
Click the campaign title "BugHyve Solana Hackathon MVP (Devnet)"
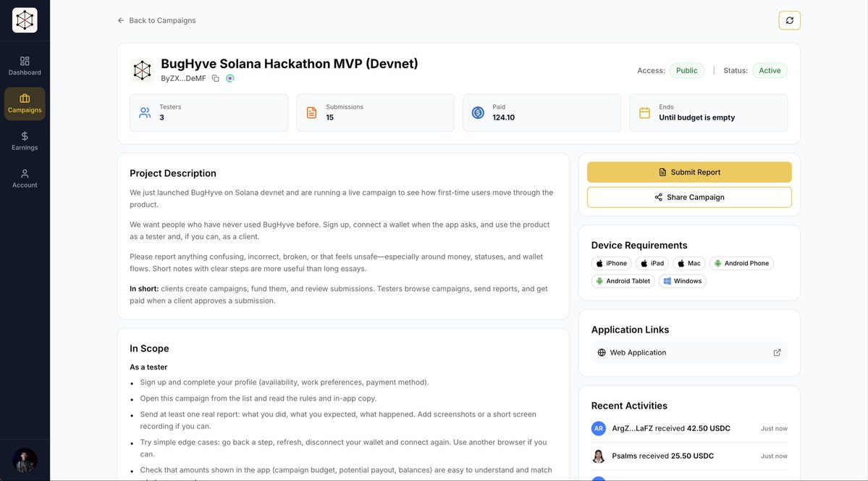point(290,64)
